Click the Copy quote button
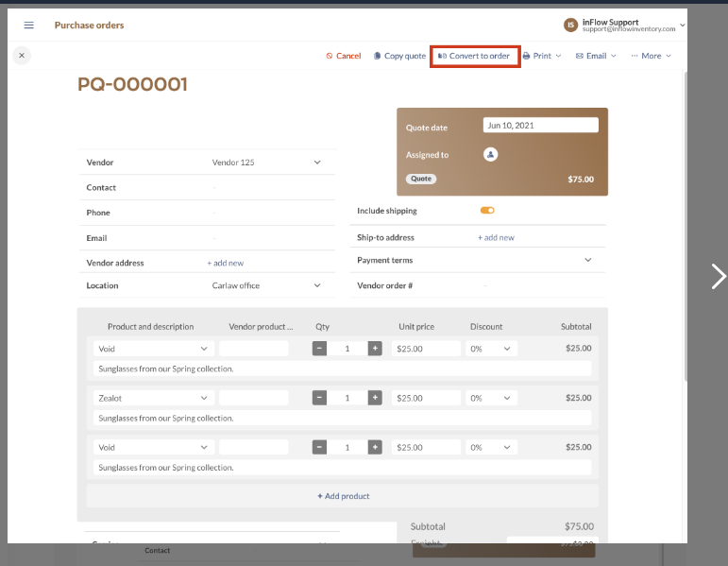The image size is (728, 566). click(399, 56)
